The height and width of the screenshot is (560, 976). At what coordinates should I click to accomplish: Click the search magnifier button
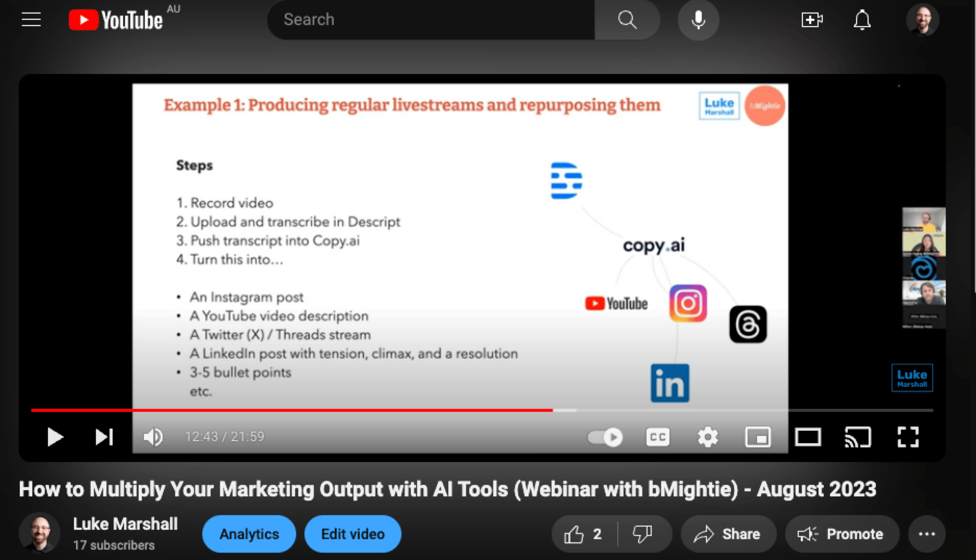click(627, 20)
